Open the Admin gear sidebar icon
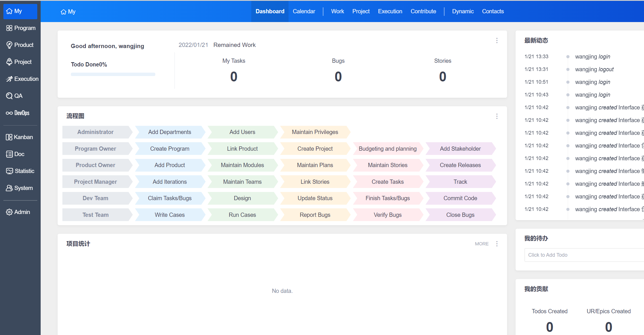The image size is (644, 335). tap(9, 212)
